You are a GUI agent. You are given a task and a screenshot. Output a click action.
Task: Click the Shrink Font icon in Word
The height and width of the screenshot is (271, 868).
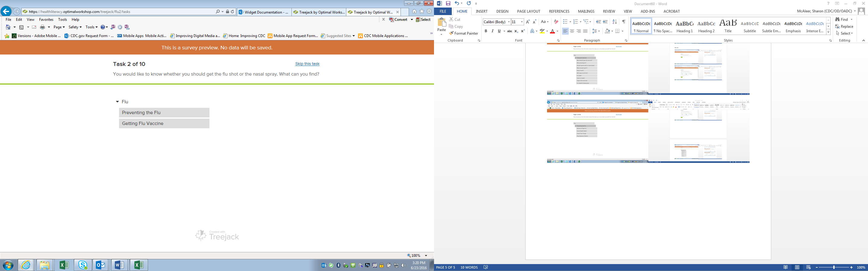click(534, 22)
